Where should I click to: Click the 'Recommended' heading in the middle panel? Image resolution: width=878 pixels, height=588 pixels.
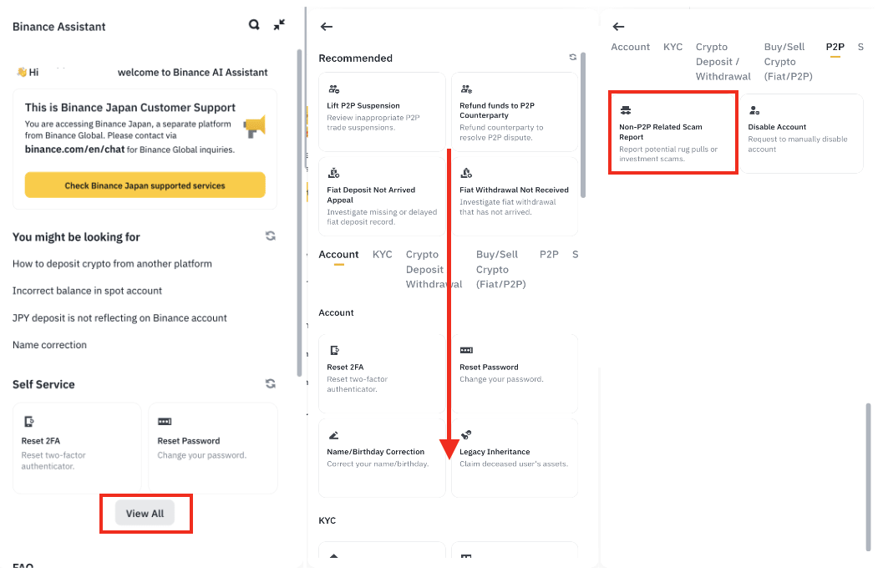point(356,58)
